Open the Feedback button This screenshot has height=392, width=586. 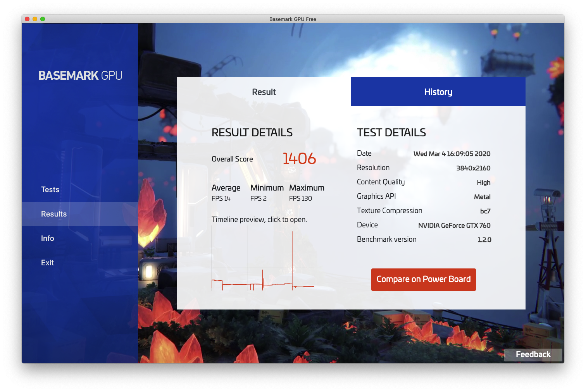pos(533,354)
